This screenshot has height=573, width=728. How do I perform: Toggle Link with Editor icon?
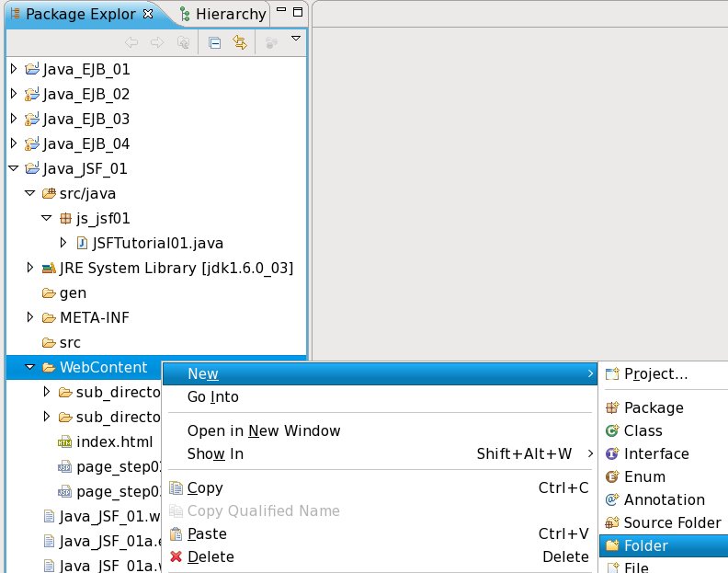(240, 41)
